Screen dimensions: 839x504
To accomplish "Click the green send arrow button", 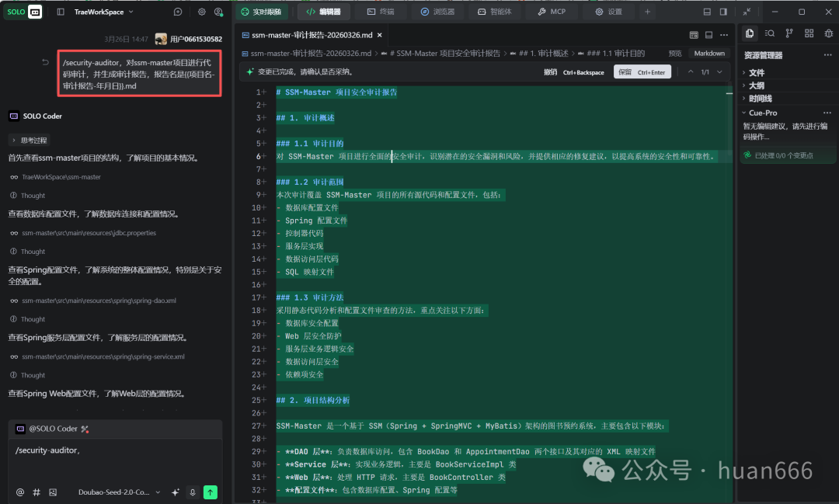I will (x=210, y=492).
